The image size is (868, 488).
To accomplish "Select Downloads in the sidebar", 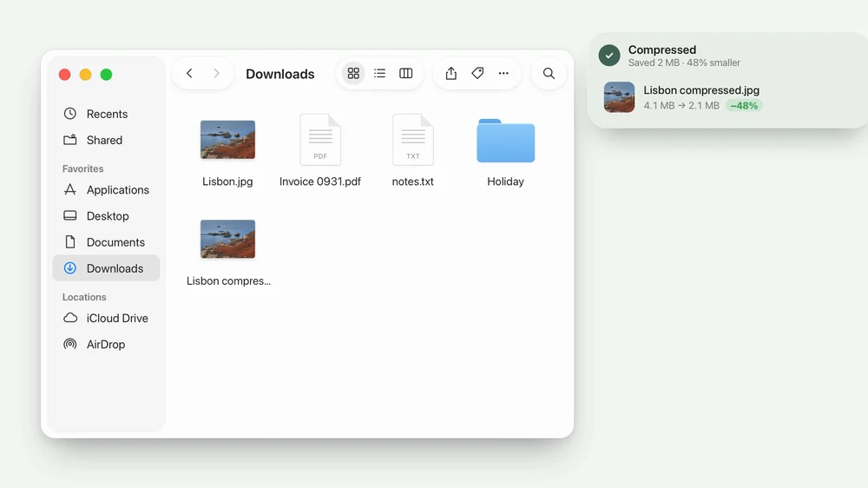I will (x=106, y=268).
